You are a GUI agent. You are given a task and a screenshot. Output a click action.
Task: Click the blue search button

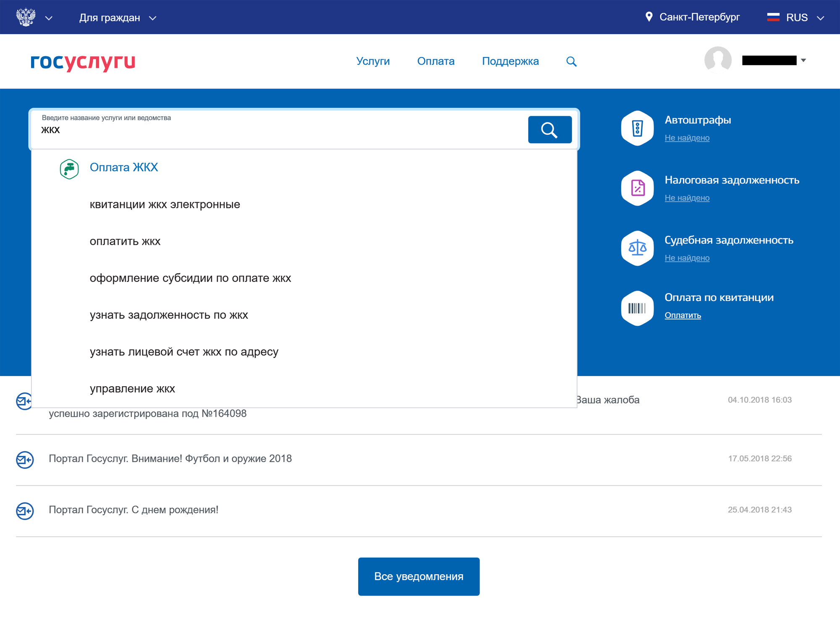click(x=549, y=129)
